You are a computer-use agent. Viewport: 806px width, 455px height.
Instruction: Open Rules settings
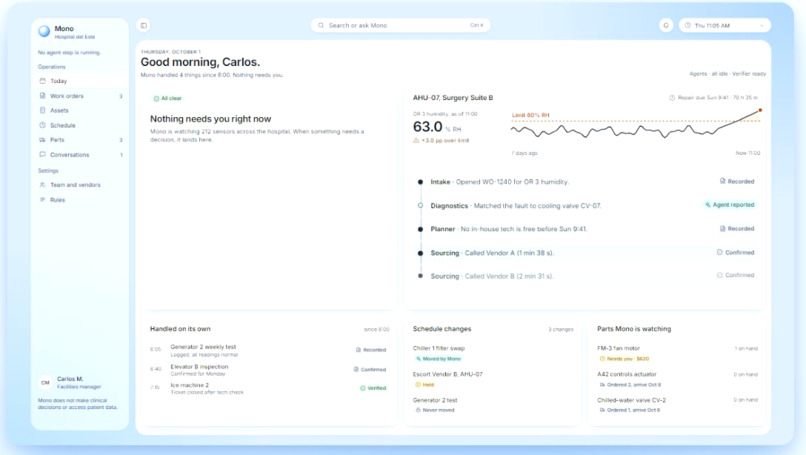coord(81,199)
